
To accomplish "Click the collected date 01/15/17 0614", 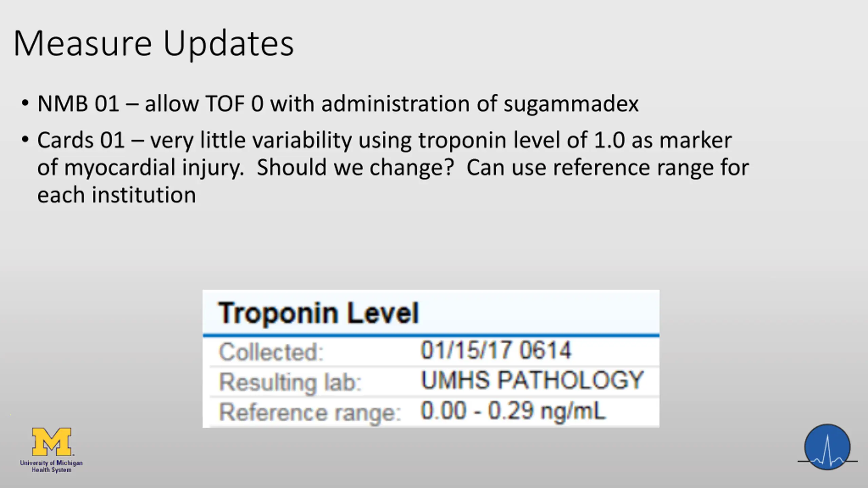I will (x=496, y=350).
